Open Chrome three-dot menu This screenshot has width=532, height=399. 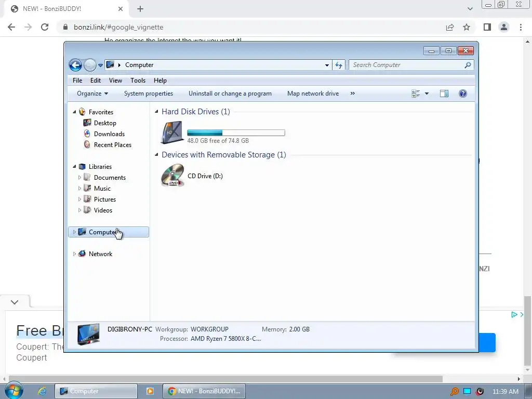click(x=521, y=27)
